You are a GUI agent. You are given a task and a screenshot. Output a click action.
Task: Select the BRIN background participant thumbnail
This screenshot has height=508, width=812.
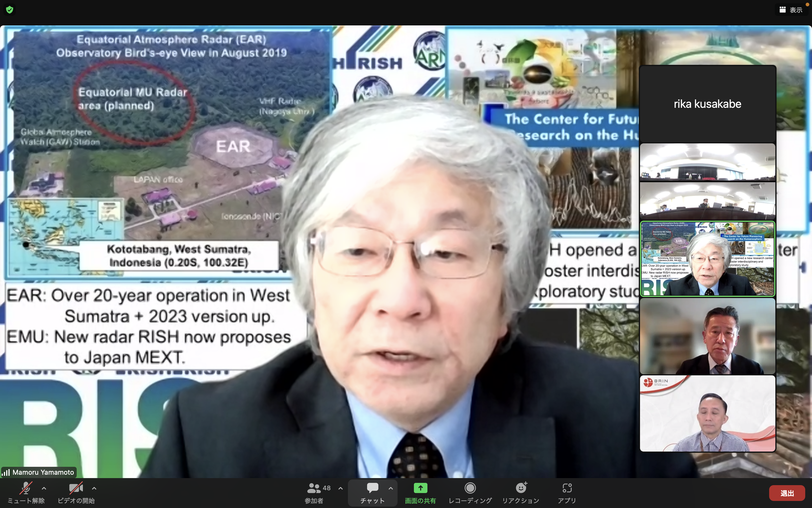tap(708, 413)
